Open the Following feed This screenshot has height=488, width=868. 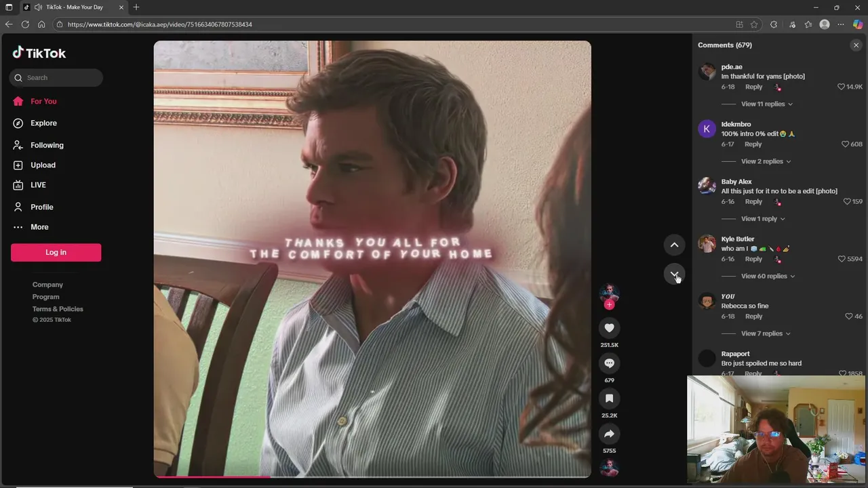coord(38,145)
